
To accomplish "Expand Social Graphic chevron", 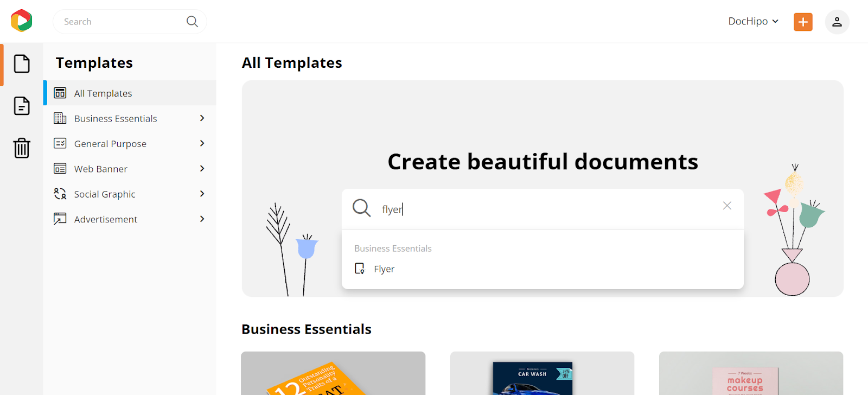I will pos(202,194).
